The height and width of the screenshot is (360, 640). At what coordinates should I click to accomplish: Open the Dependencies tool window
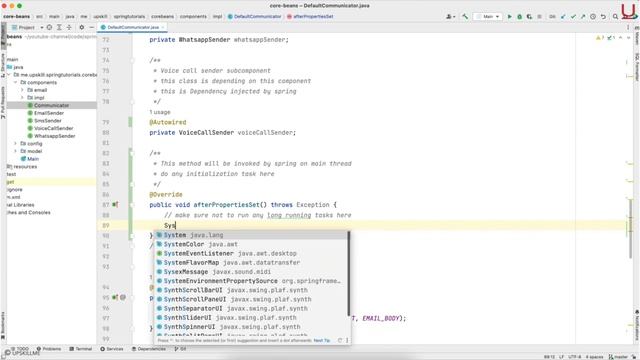[149, 349]
